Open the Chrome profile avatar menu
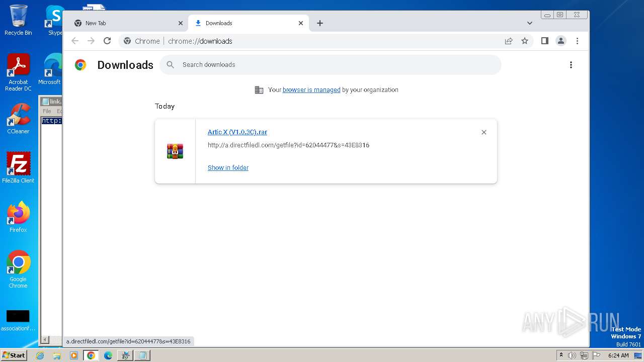Screen dimensions: 644x362 pos(561,41)
